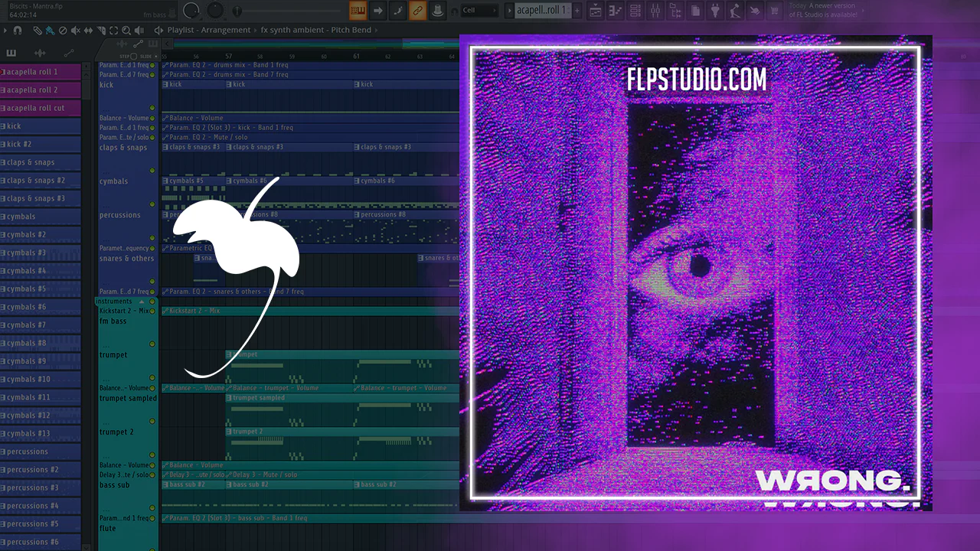Select the acapella roll cut pattern
The width and height of the screenshot is (980, 551).
coord(41,108)
